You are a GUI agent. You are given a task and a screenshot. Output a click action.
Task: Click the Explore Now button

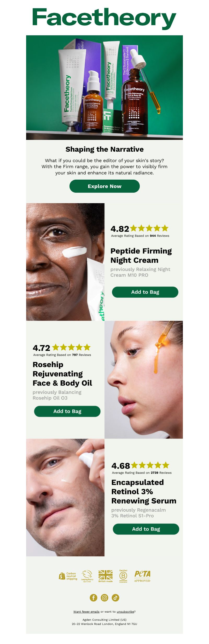tap(104, 186)
